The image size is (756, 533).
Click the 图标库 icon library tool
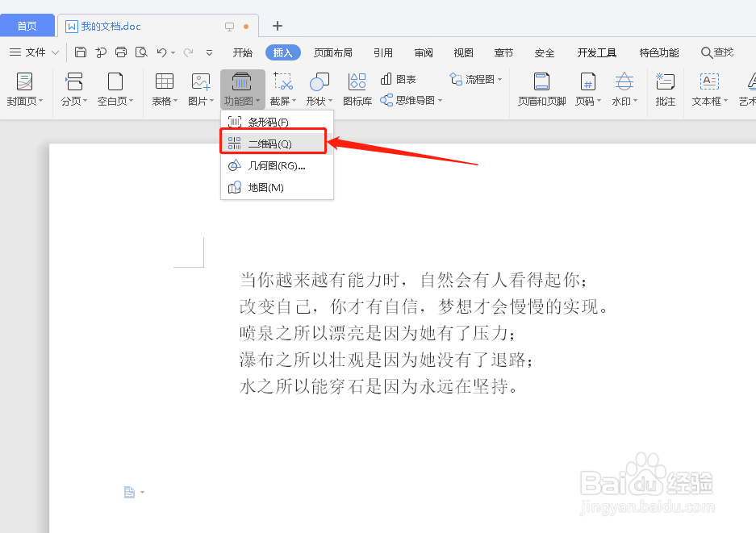click(x=356, y=89)
